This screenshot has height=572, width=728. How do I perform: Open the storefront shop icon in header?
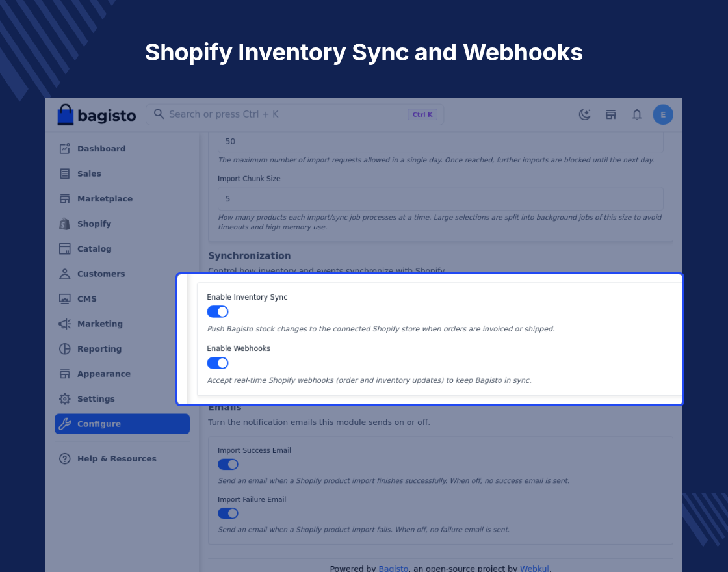[x=611, y=114]
